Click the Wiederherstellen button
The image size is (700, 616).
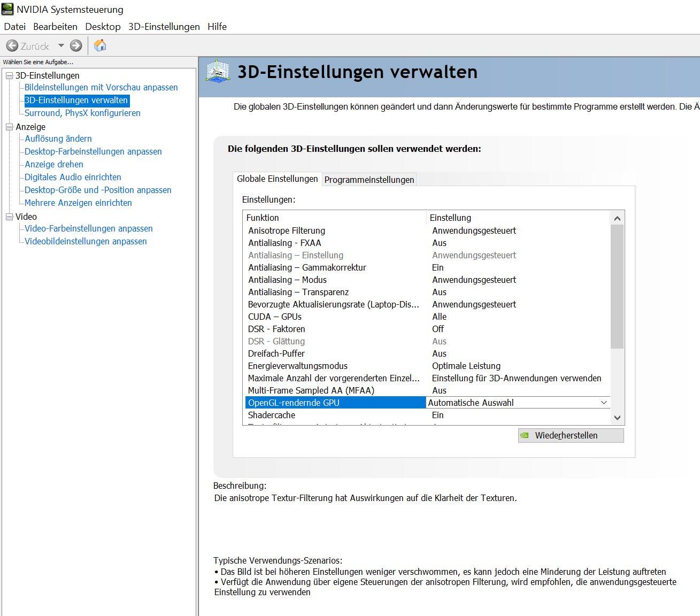click(571, 435)
